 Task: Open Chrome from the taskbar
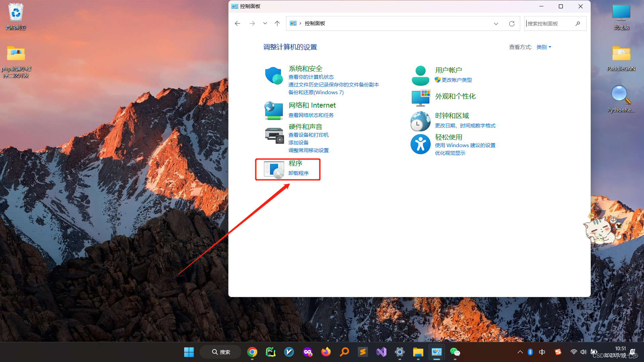click(x=252, y=352)
